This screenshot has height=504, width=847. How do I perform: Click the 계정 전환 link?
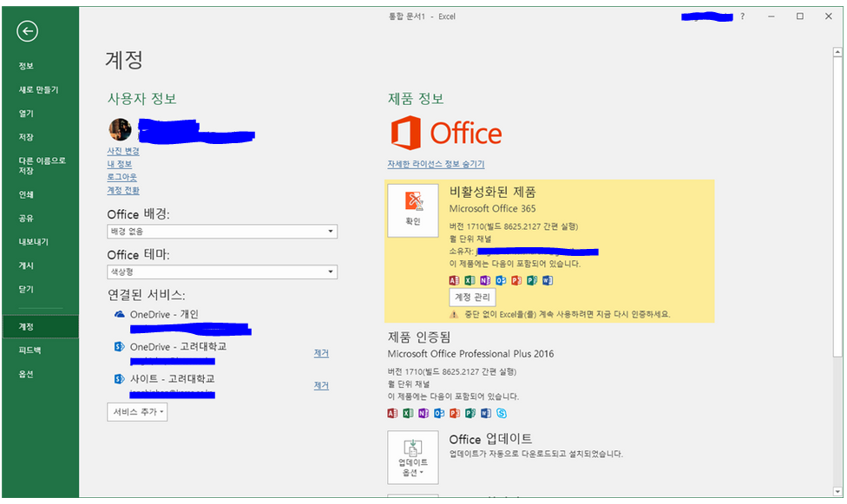point(123,190)
